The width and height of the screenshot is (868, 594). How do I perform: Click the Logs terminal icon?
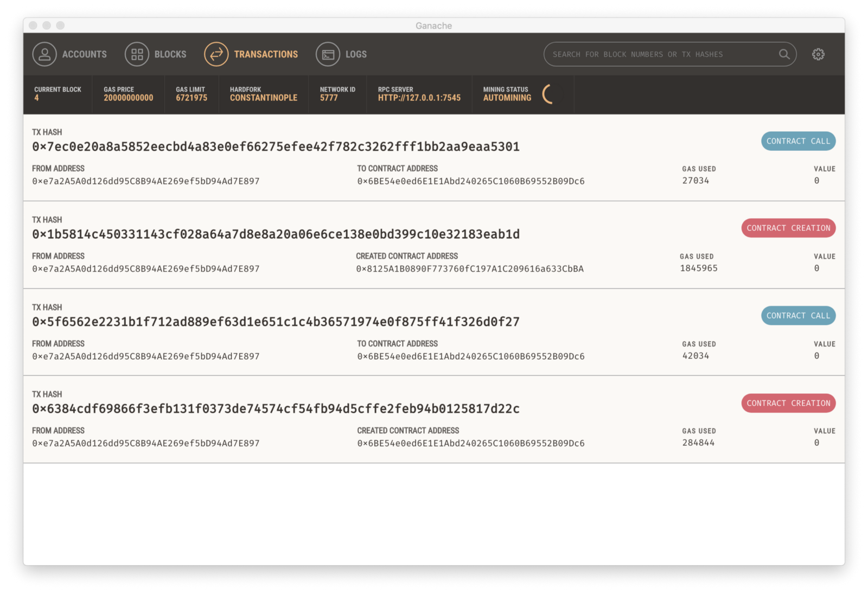point(328,54)
